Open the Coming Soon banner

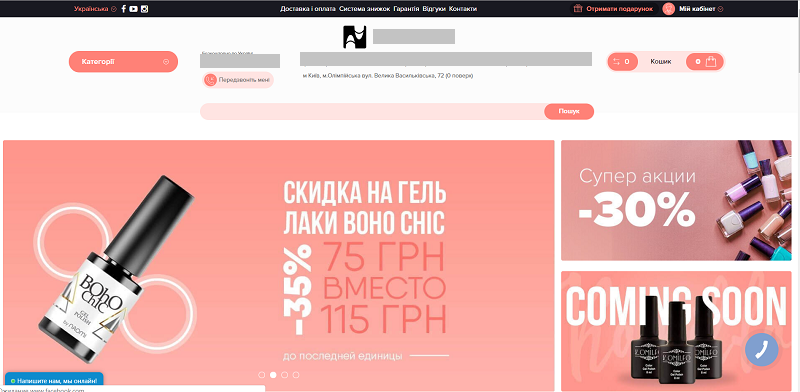tap(676, 331)
